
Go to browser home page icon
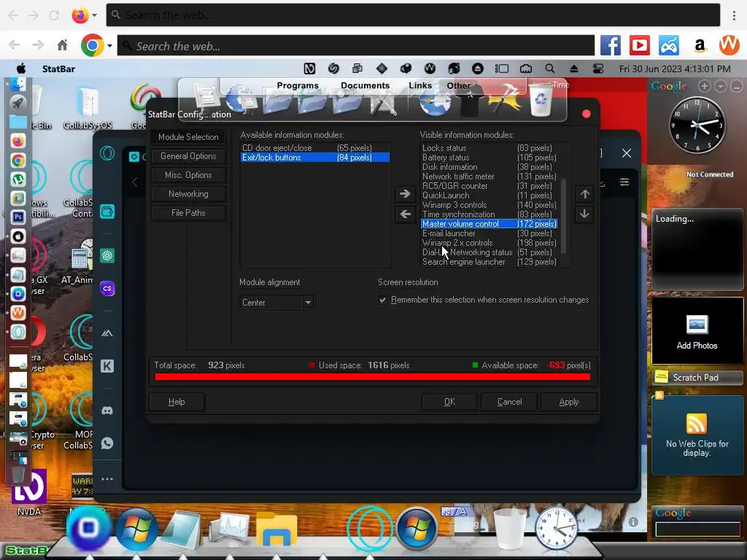(x=63, y=45)
